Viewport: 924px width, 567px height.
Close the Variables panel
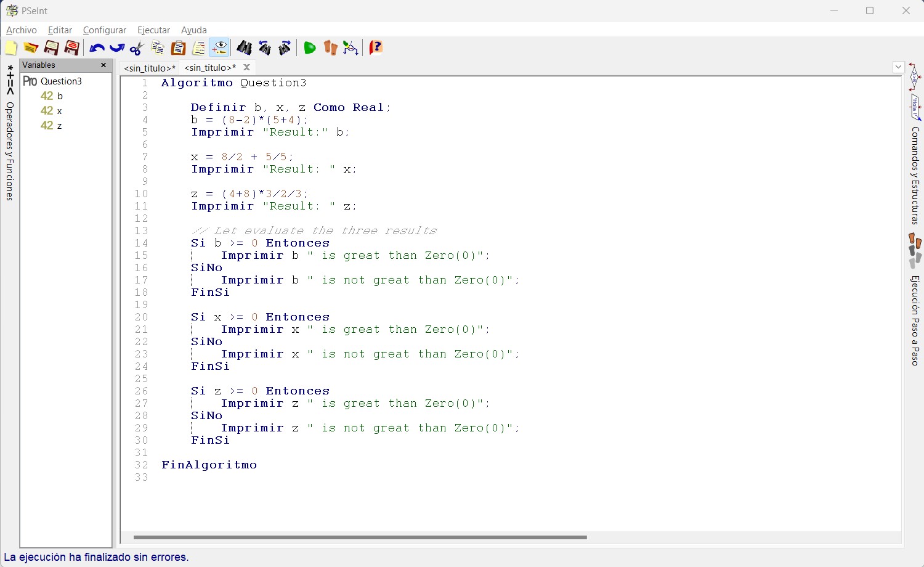103,65
